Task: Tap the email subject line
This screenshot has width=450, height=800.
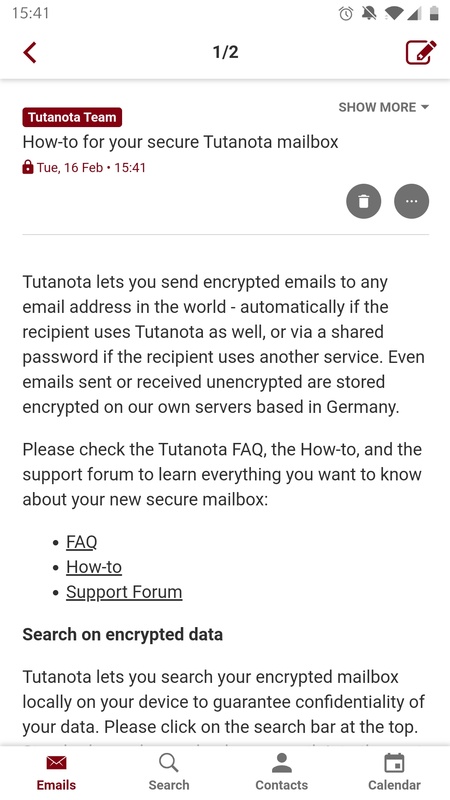Action: click(x=181, y=142)
